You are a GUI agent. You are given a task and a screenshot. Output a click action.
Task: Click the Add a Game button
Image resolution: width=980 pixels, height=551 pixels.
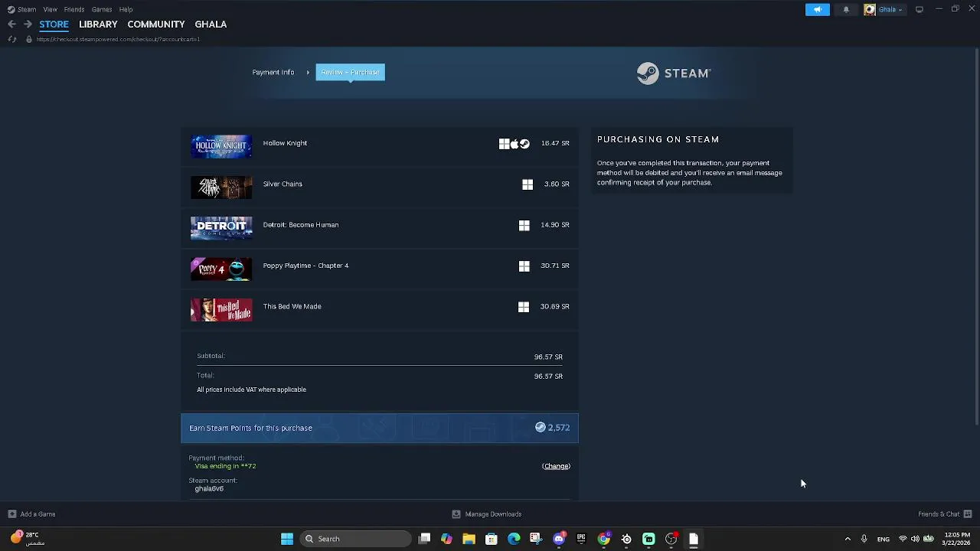tap(31, 514)
